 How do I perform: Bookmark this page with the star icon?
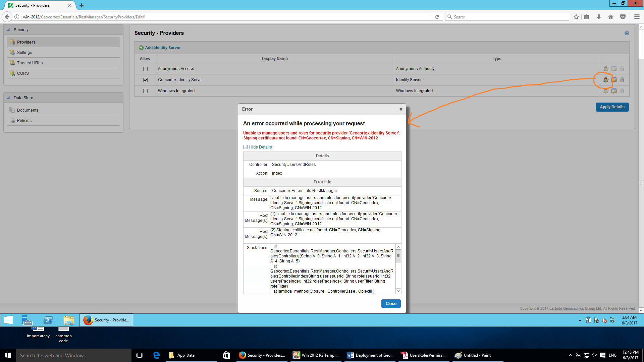point(576,17)
